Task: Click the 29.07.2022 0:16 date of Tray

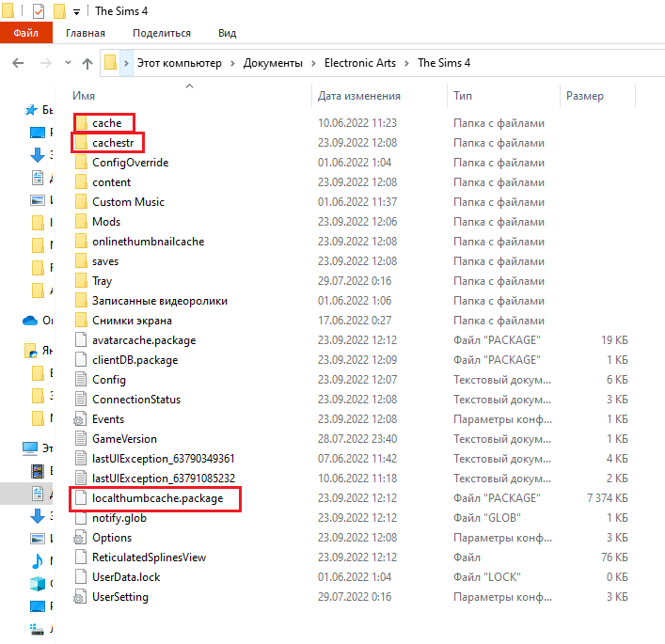Action: [355, 281]
